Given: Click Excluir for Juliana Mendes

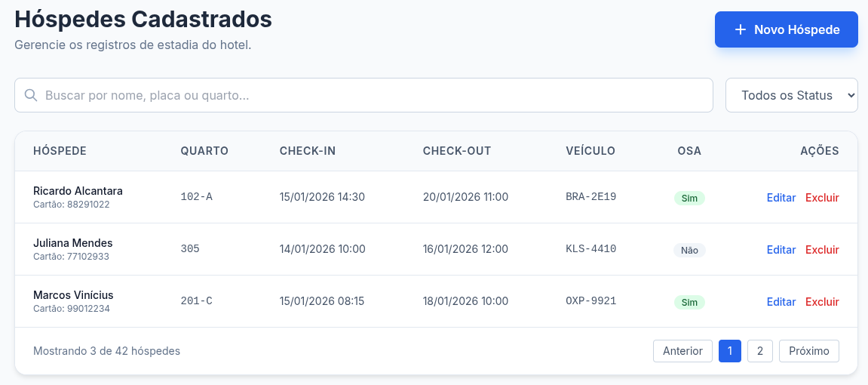Looking at the screenshot, I should [822, 250].
